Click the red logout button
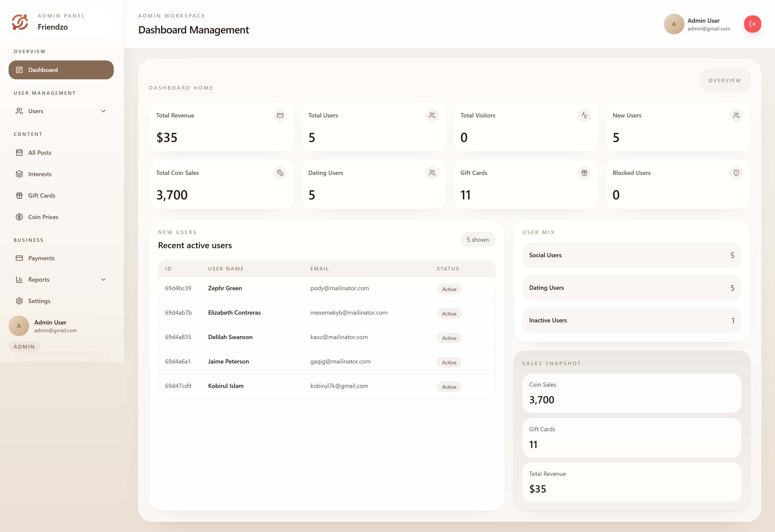The width and height of the screenshot is (775, 532). coord(753,24)
